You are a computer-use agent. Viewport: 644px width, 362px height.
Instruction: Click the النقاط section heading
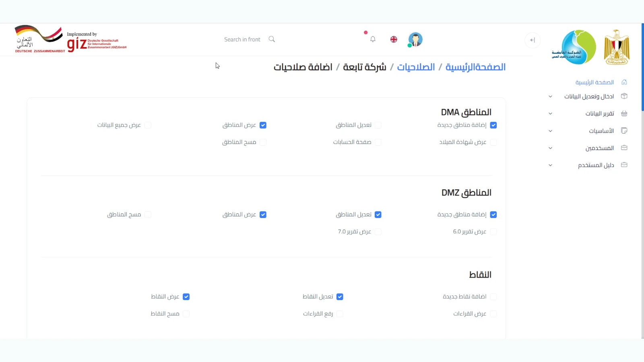click(x=480, y=275)
